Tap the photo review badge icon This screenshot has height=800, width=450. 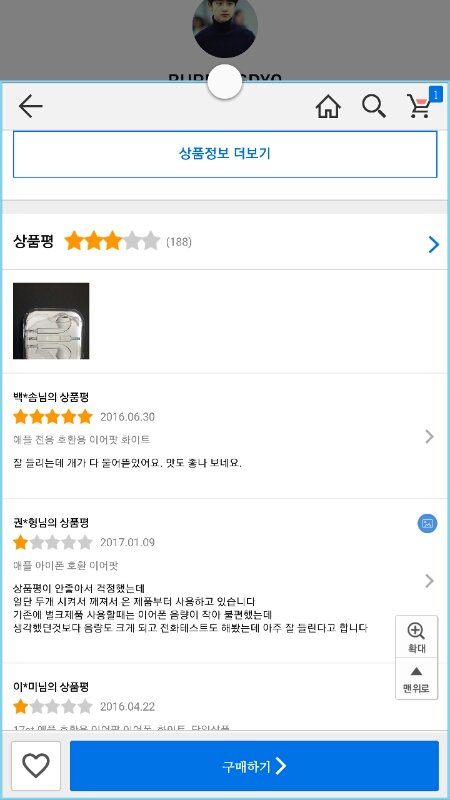[x=428, y=523]
